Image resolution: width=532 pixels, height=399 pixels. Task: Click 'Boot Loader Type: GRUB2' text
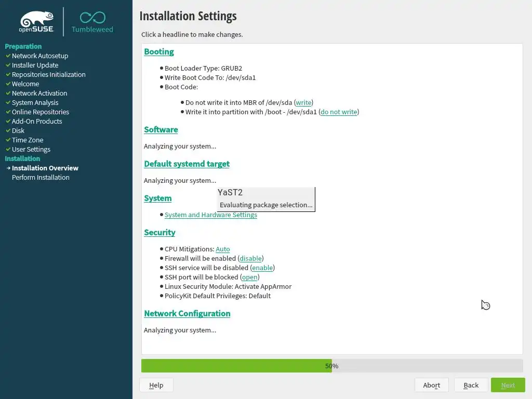[203, 68]
